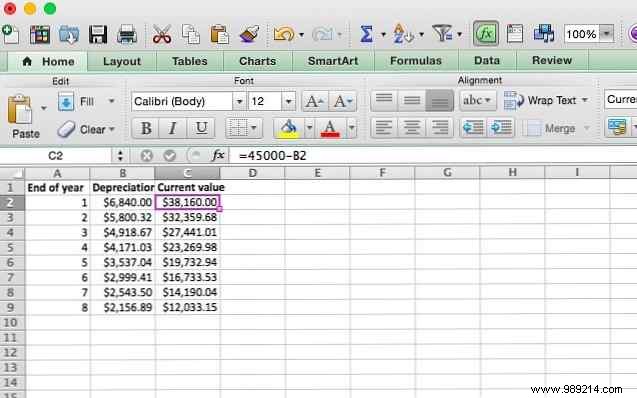Show the Toolbox icon
This screenshot has width=637, height=398.
click(515, 34)
